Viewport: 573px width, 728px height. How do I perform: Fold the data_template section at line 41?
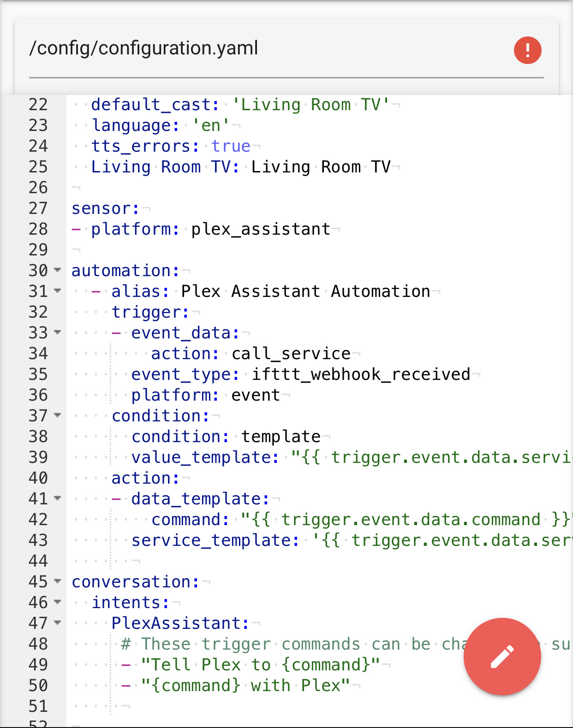[58, 498]
